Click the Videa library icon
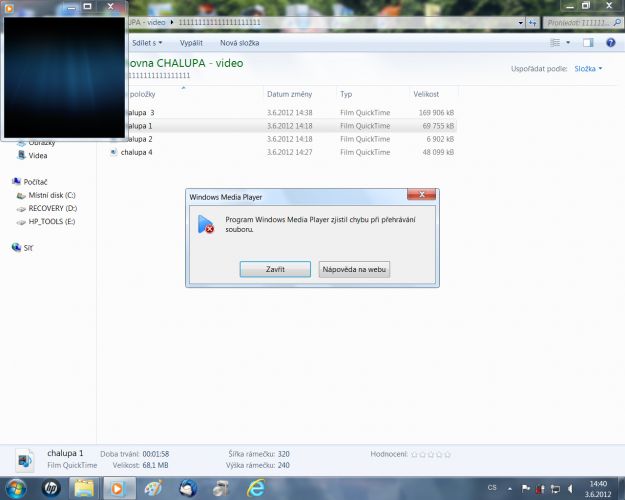Viewport: 625px width, 500px height. pos(21,155)
